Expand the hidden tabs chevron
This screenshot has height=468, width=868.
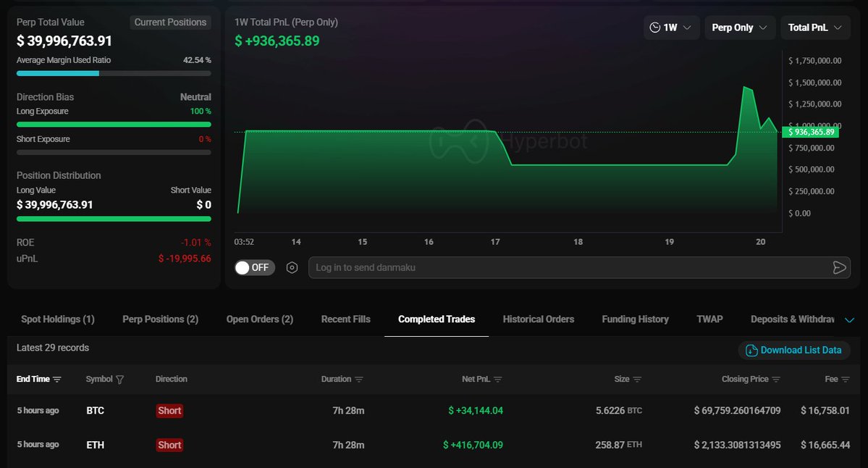pyautogui.click(x=850, y=320)
